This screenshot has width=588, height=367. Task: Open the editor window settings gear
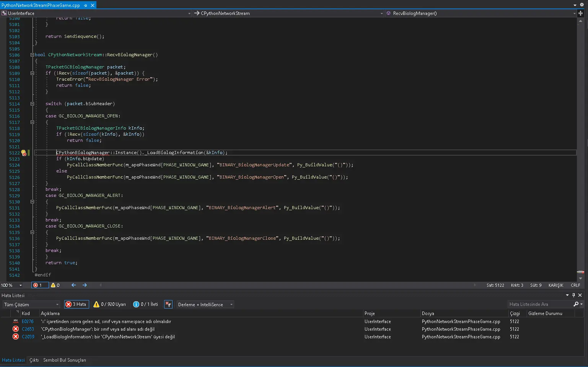[x=583, y=5]
